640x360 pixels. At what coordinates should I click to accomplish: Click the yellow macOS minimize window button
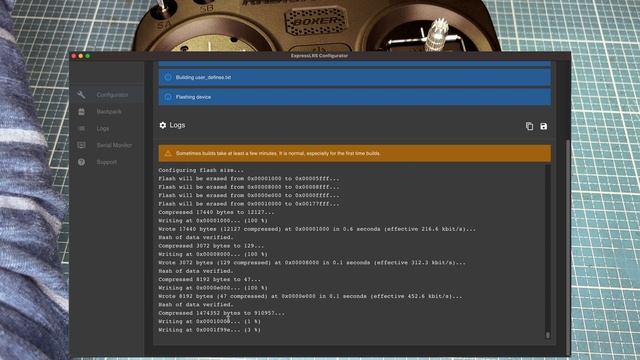[x=81, y=56]
